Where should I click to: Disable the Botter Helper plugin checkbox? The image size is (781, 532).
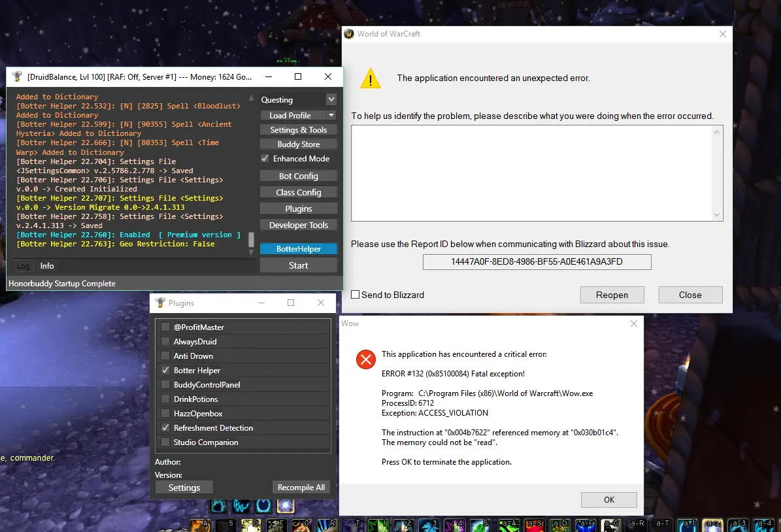165,370
